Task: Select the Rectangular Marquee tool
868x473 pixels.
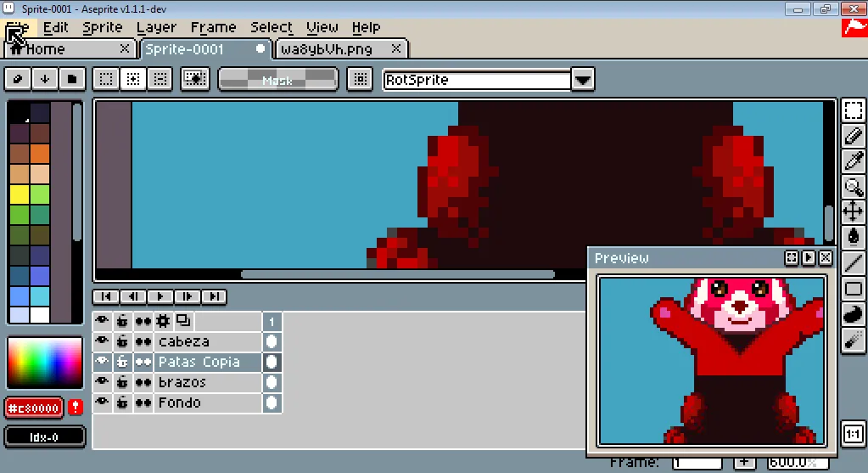Action: [x=853, y=110]
